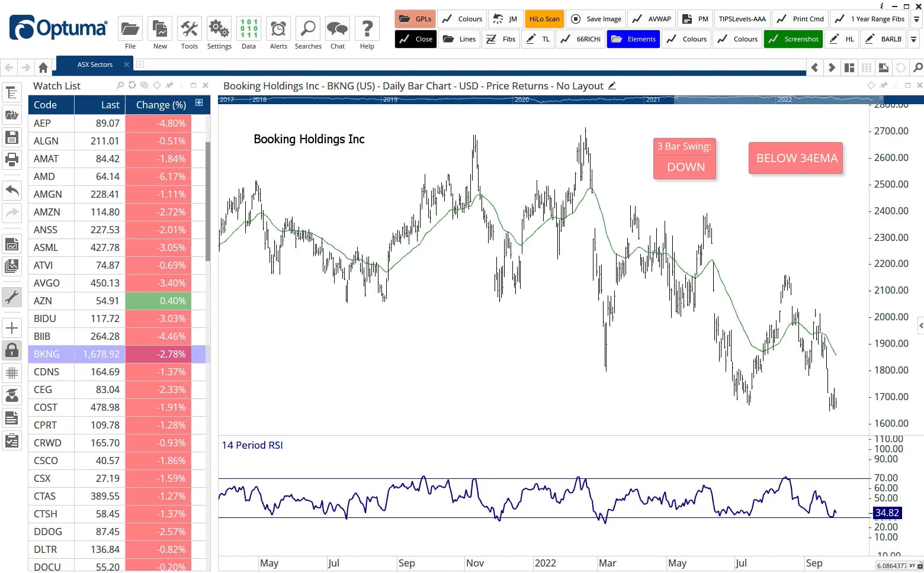Click previous tab chevron on tab bar
The height and width of the screenshot is (573, 924).
coord(815,67)
